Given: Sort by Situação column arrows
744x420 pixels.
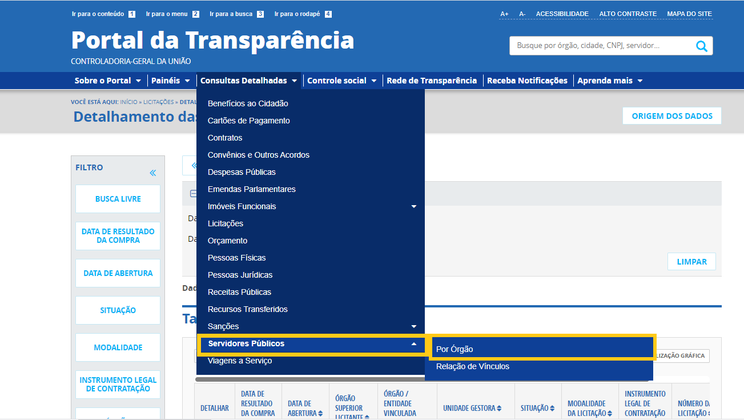Looking at the screenshot, I should click(552, 408).
